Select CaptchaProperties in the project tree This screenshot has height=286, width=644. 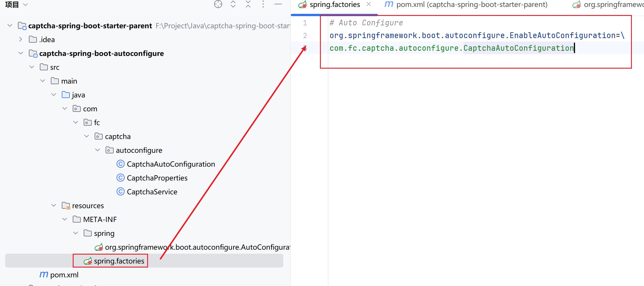pos(157,178)
